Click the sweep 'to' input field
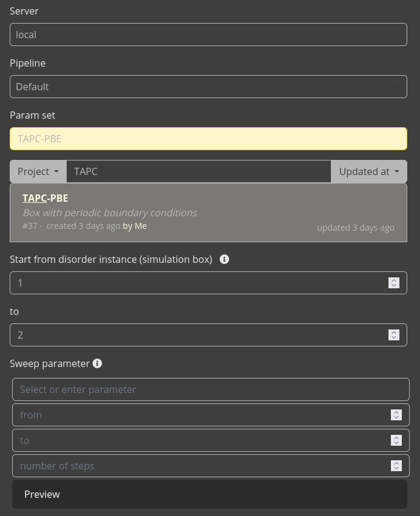Viewport: 420px width, 516px height. [x=200, y=440]
